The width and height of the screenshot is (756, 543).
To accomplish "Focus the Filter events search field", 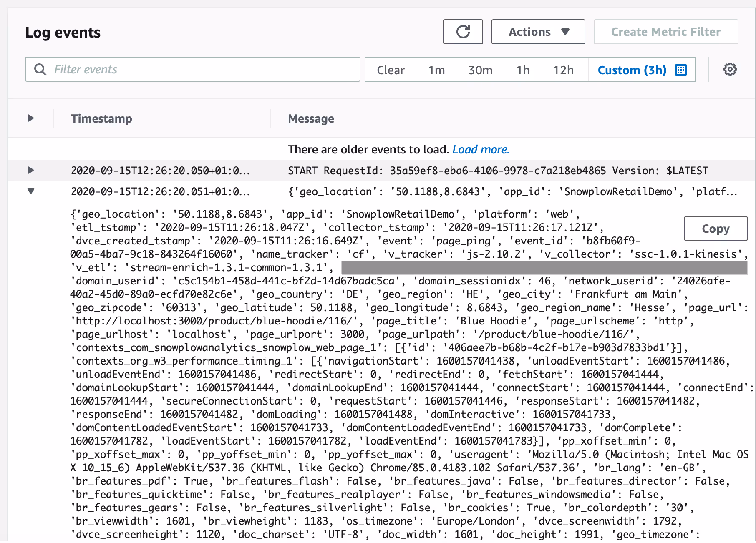I will [x=193, y=69].
